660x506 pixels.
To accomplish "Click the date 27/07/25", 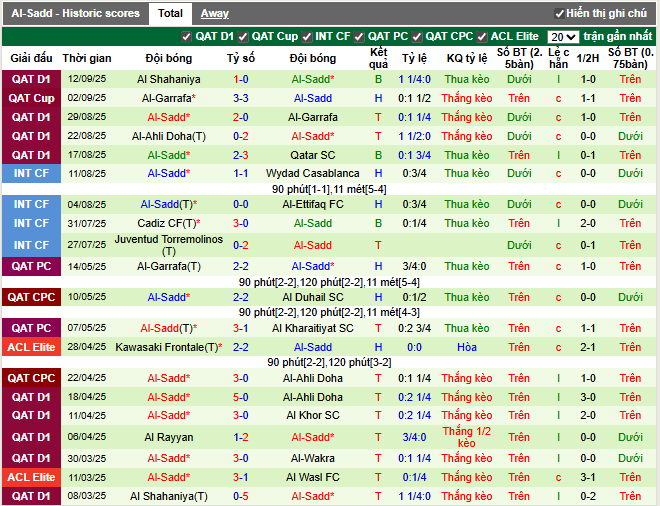I will coord(87,245).
